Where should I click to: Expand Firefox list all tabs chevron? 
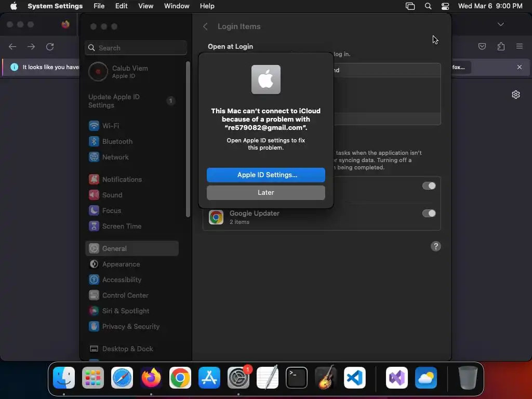[500, 24]
